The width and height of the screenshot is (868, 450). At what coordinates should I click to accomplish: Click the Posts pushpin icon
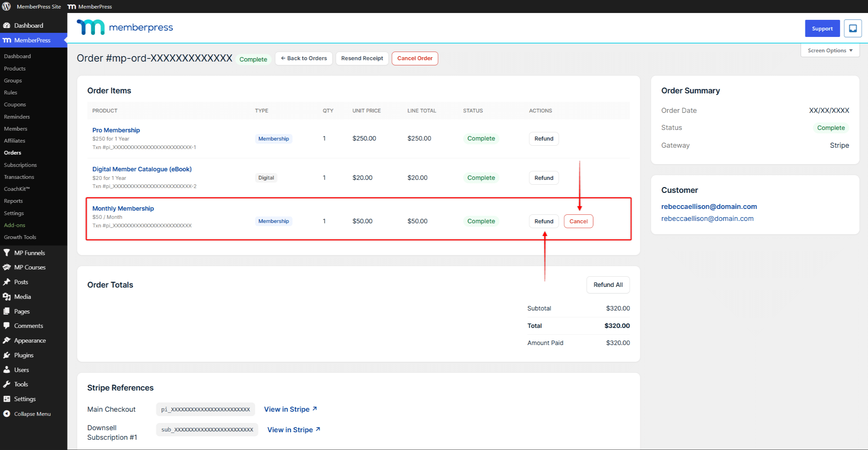coord(6,282)
